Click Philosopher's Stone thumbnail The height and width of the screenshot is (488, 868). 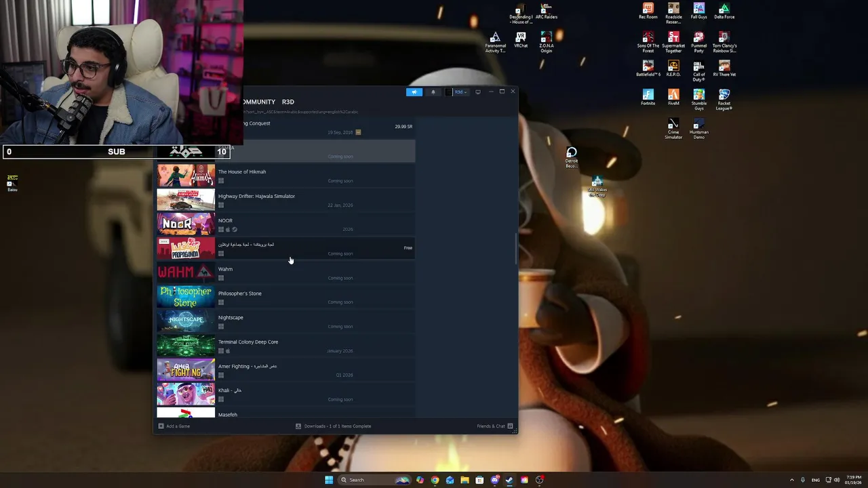coord(186,298)
